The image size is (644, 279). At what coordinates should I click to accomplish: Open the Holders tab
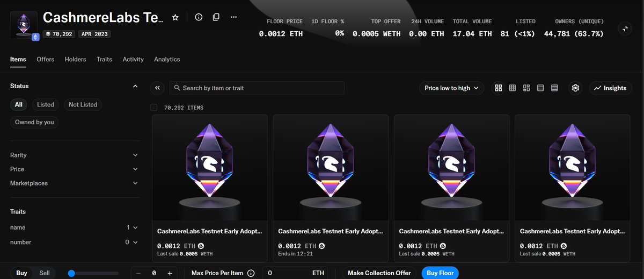76,59
